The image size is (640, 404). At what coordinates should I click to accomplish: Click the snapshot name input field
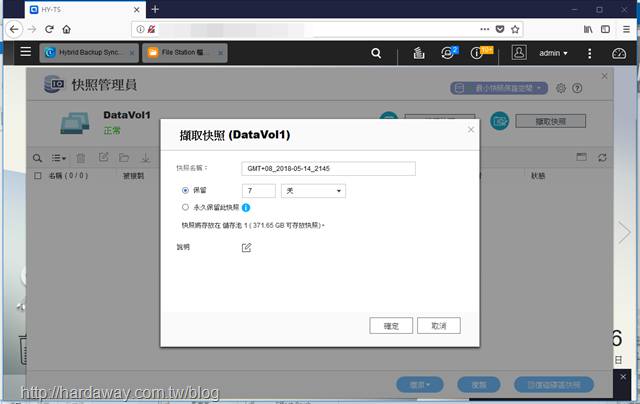click(329, 169)
